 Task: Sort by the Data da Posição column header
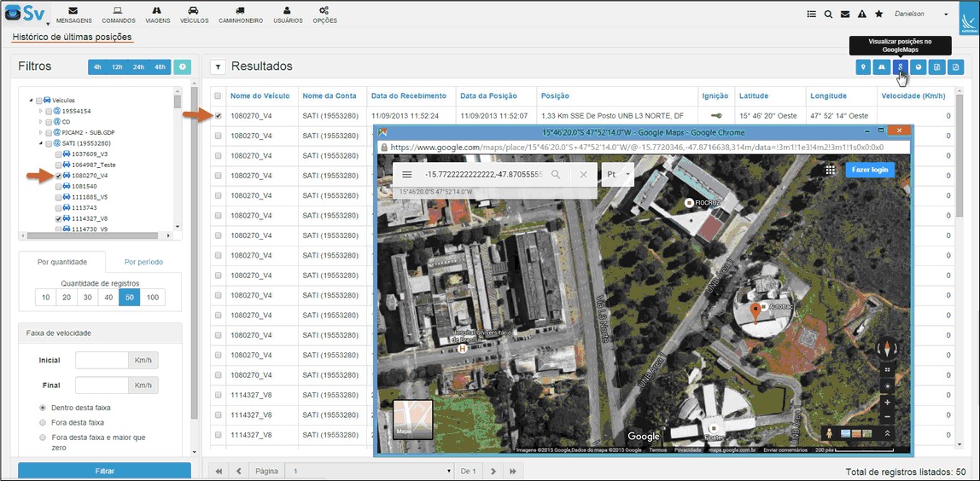pos(489,96)
